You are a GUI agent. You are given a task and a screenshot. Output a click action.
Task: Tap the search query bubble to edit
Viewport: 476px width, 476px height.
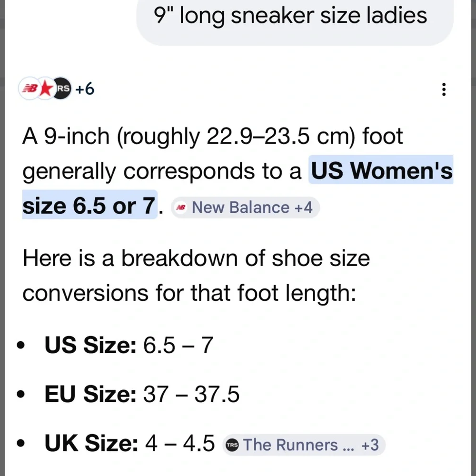pyautogui.click(x=291, y=17)
